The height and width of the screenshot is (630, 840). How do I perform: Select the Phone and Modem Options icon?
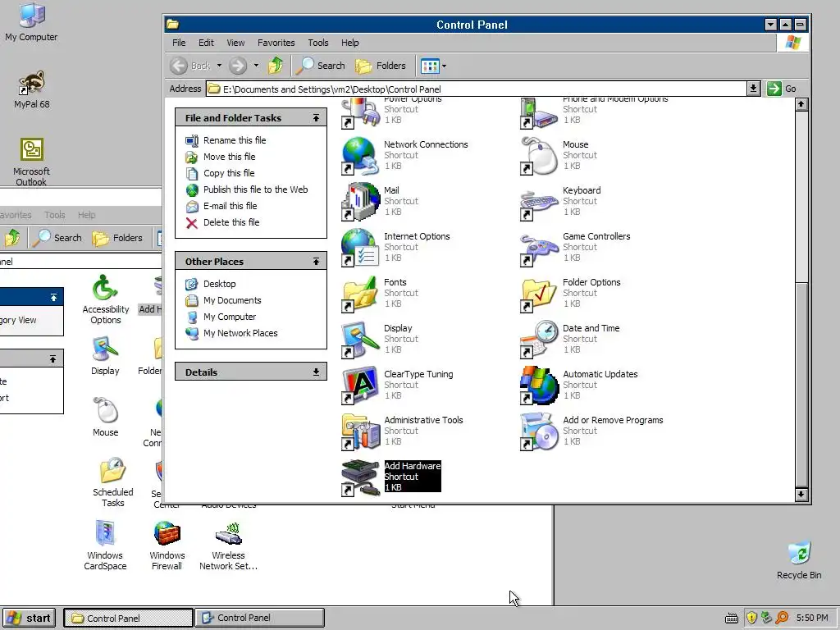coord(538,113)
